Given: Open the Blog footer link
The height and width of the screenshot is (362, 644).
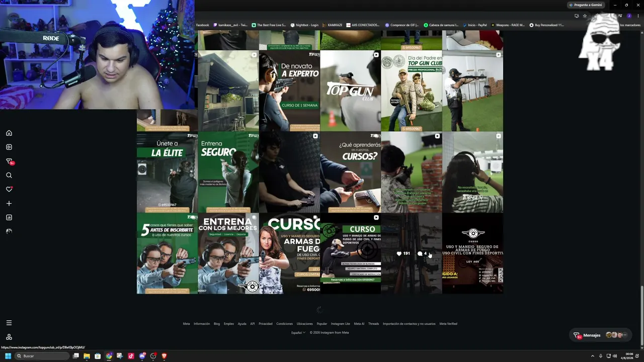Looking at the screenshot, I should (217, 324).
